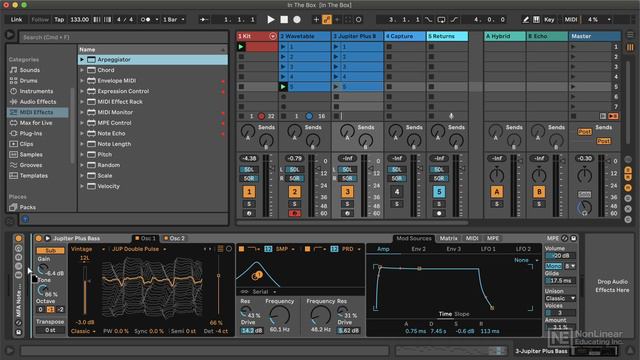
Task: Open the Vintage wavetable category dropdown
Action: [x=88, y=249]
